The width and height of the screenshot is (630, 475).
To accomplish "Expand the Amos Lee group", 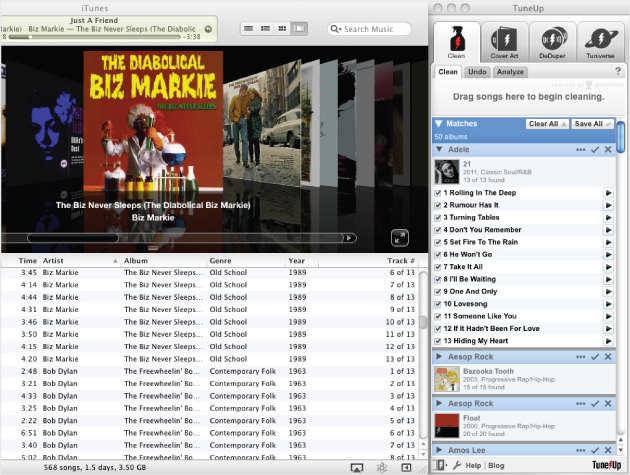I will click(439, 450).
